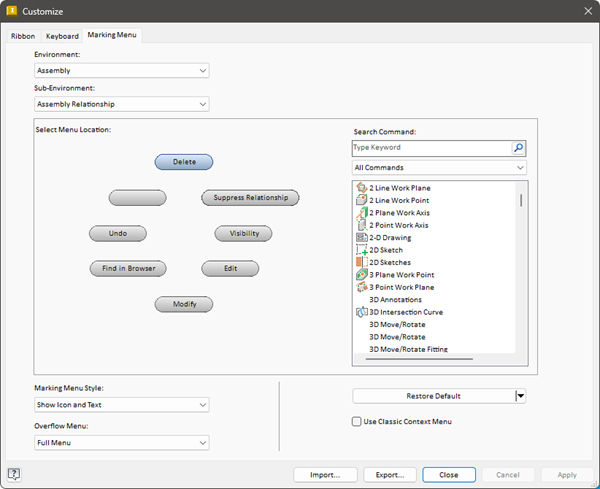Expand the Restore Default arrow menu
600x489 pixels.
pyautogui.click(x=520, y=396)
